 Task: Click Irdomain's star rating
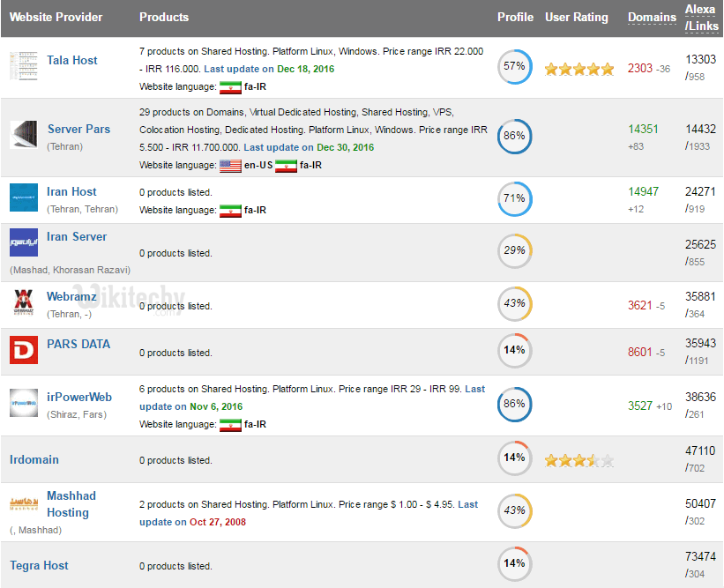tap(578, 460)
